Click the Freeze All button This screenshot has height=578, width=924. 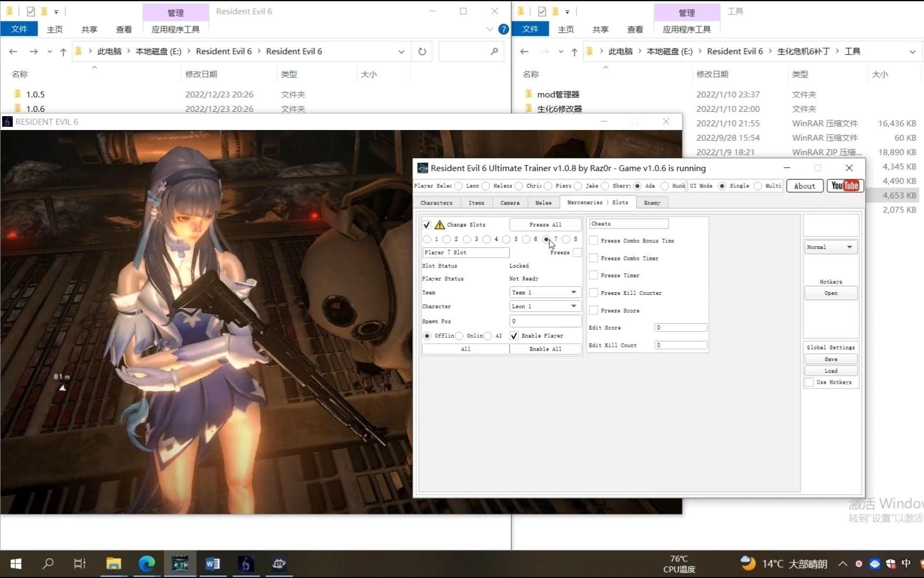[545, 225]
